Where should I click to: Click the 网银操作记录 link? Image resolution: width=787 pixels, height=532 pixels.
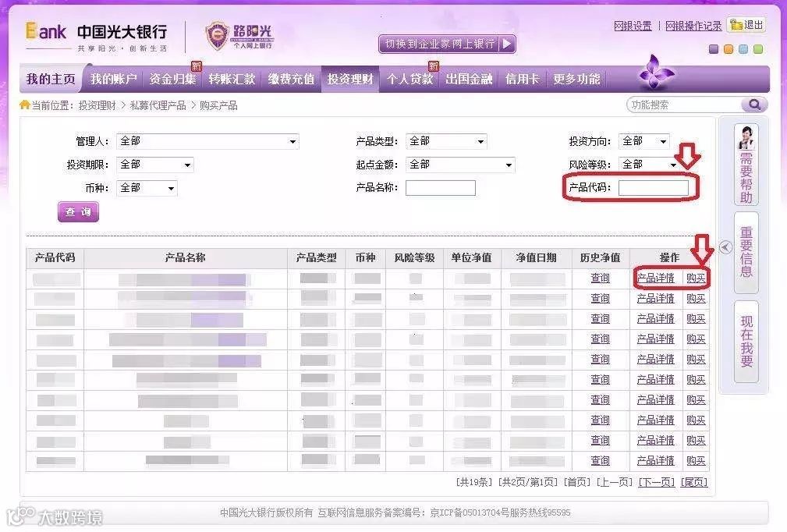(x=693, y=26)
